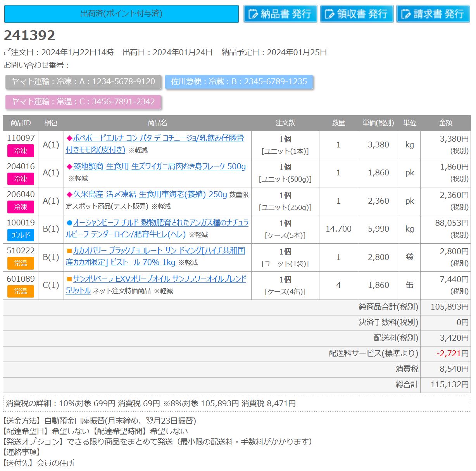Click quantity value 14.700
Screen dimensions: 476x471
pos(338,229)
